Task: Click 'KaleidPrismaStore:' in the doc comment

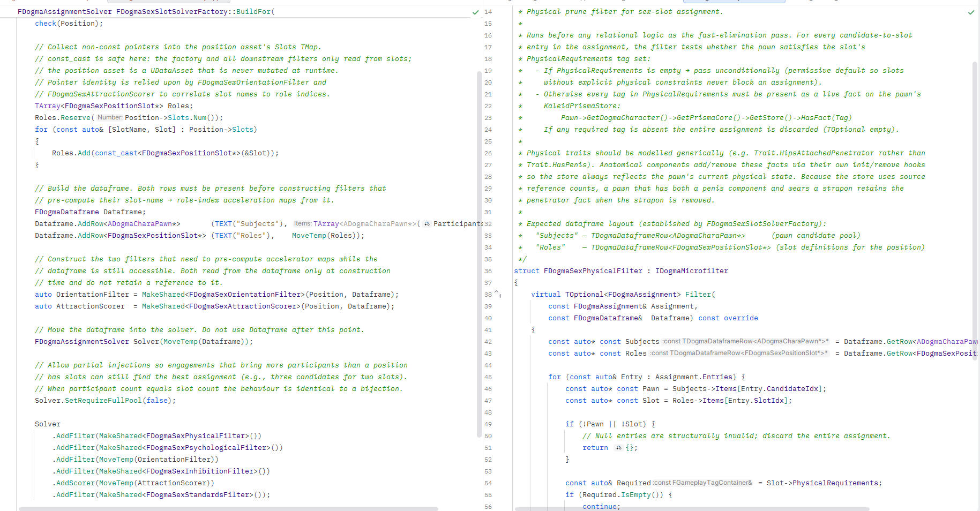Action: [x=582, y=106]
